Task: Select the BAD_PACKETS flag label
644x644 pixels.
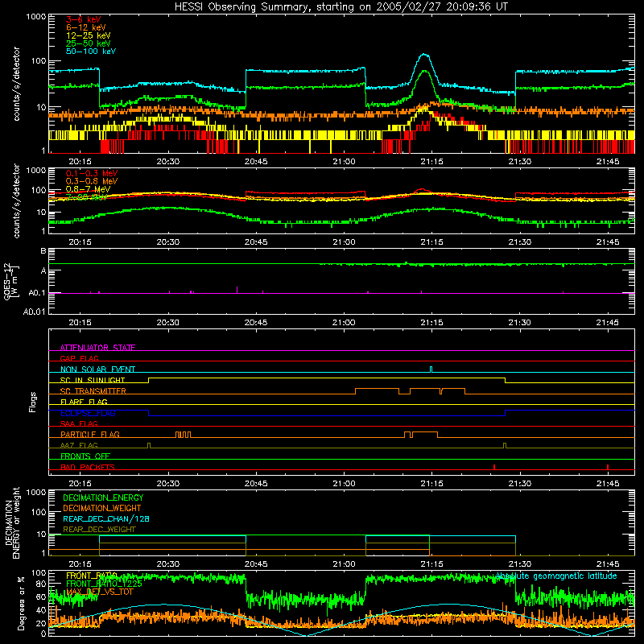Action: (x=88, y=467)
